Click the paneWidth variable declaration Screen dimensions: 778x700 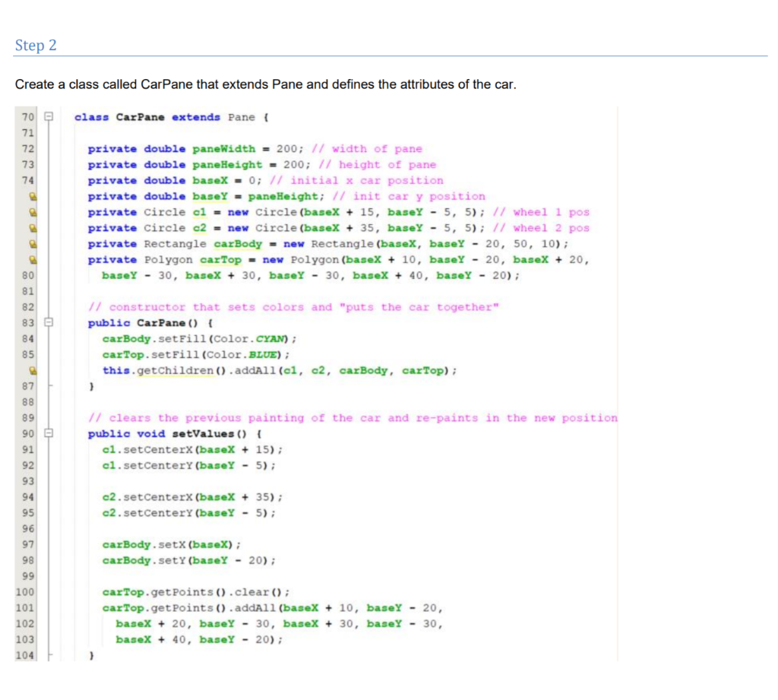click(228, 148)
